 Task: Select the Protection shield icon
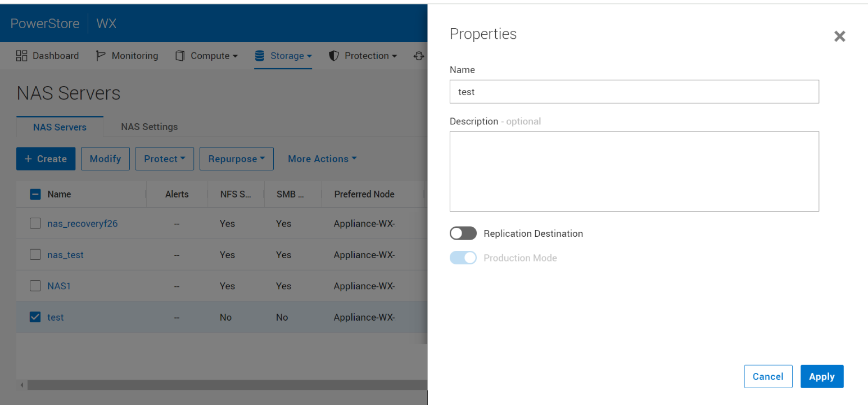click(x=333, y=55)
